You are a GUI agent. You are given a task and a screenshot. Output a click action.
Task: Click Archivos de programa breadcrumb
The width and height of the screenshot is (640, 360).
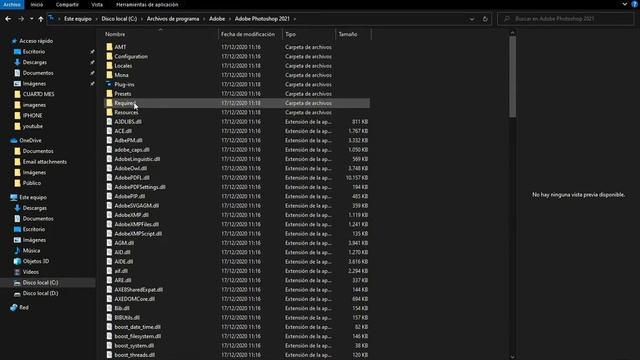tap(173, 19)
